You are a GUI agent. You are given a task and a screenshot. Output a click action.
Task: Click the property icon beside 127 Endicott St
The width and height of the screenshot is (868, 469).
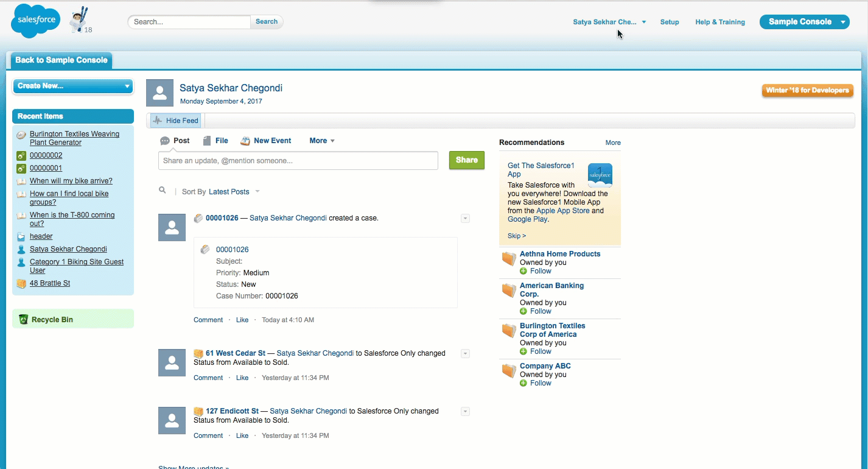[x=198, y=411]
